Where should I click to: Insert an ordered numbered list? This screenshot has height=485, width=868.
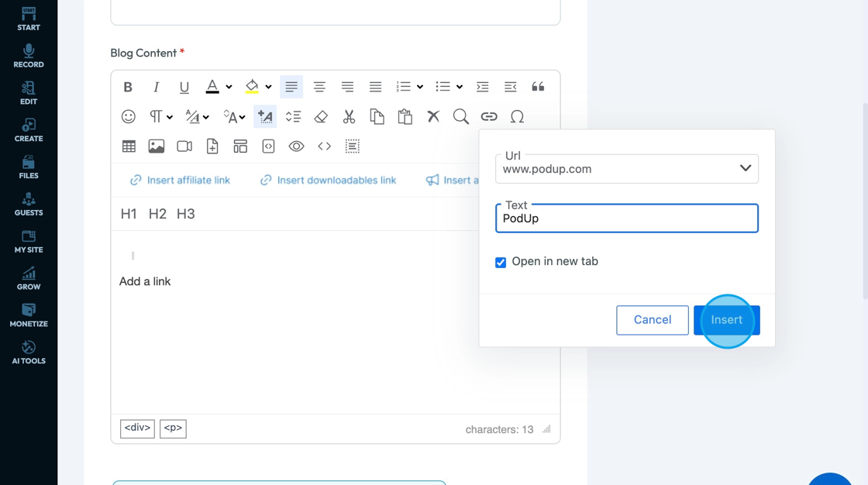point(404,87)
